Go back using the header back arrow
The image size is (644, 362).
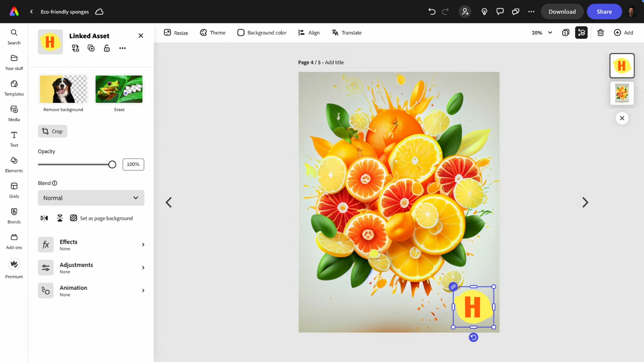[x=31, y=12]
